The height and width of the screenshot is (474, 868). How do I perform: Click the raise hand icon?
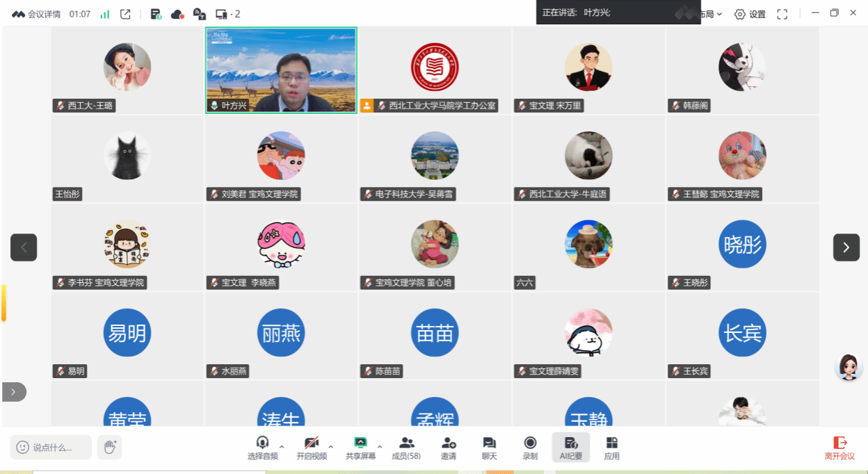pos(109,447)
